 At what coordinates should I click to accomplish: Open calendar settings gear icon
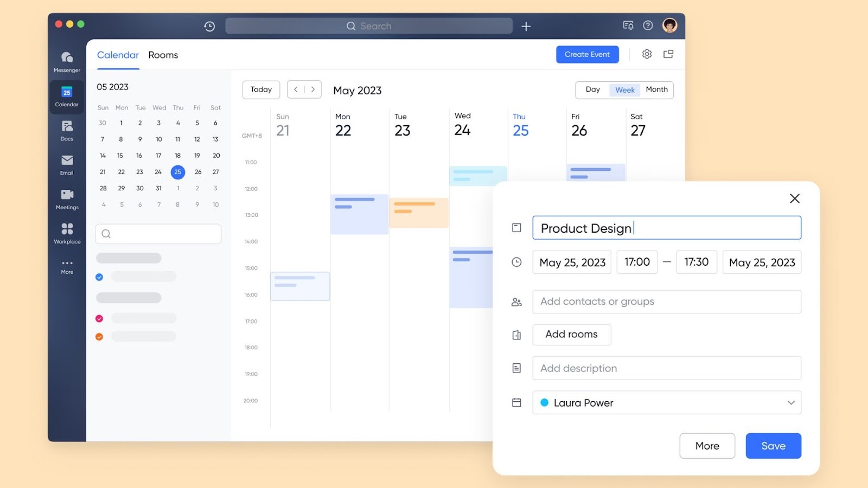[x=647, y=54]
